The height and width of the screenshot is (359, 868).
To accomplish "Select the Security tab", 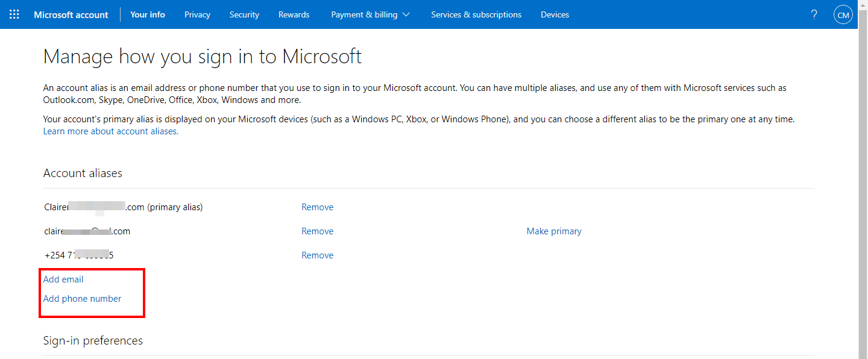I will (x=244, y=14).
